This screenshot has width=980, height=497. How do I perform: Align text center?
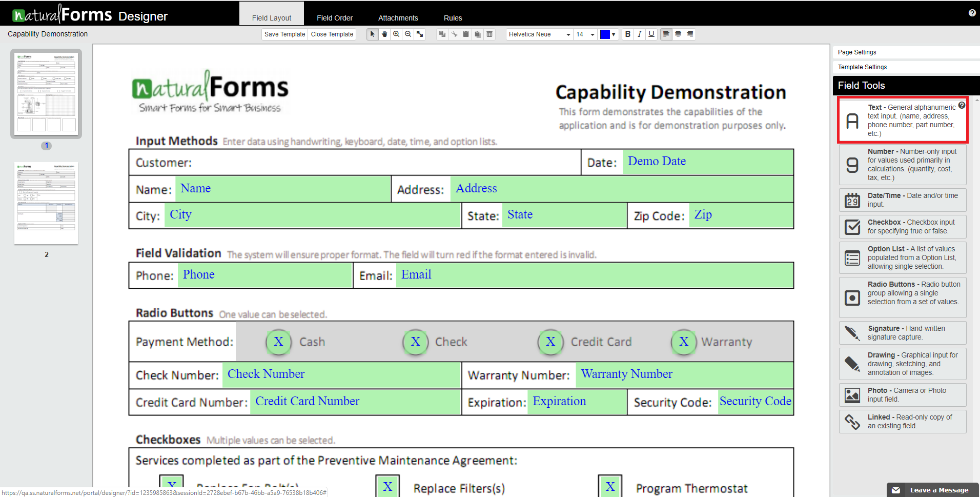coord(678,34)
